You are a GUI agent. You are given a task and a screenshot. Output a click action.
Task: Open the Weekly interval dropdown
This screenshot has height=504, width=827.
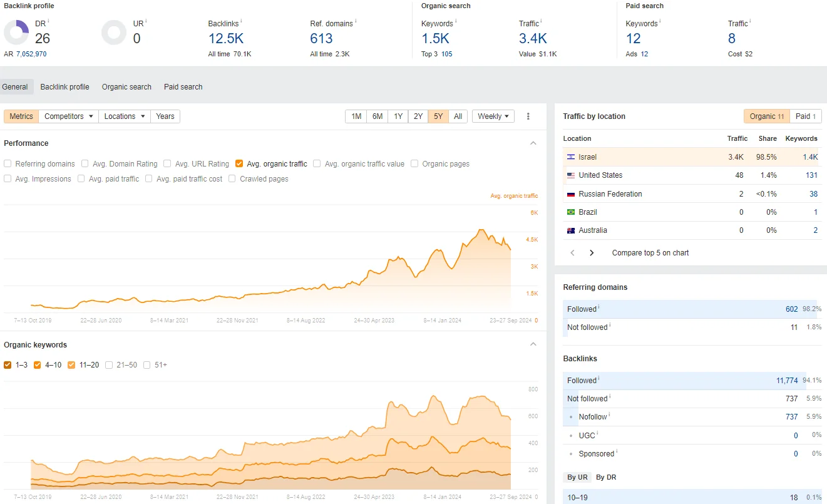(x=493, y=116)
